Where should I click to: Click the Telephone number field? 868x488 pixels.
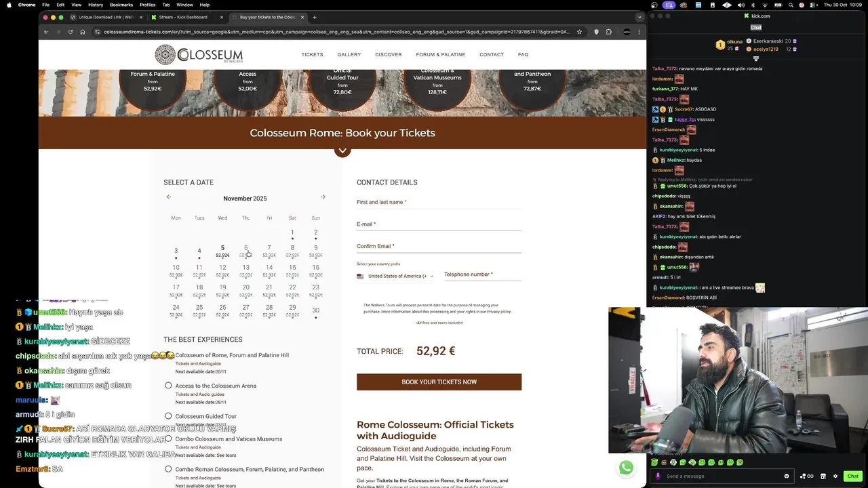pos(483,274)
